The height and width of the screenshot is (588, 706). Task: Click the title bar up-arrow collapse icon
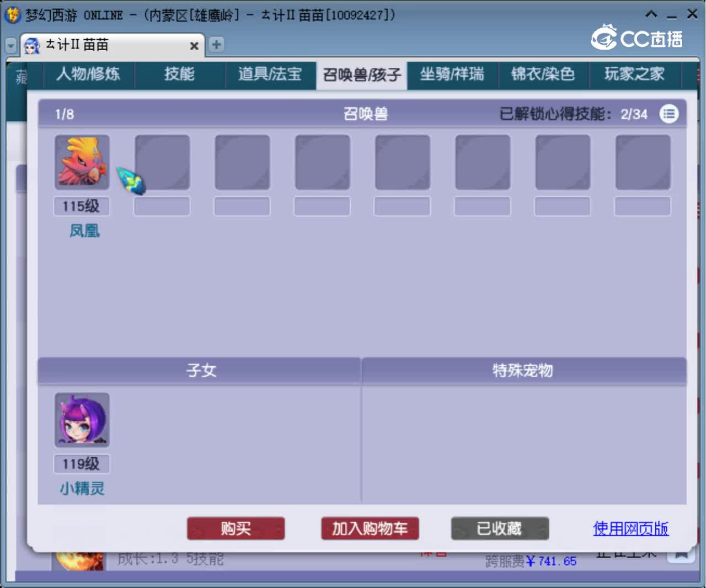pyautogui.click(x=651, y=14)
